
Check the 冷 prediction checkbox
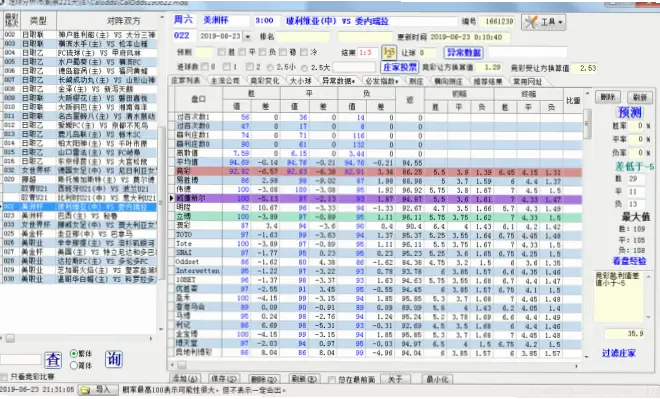(x=303, y=52)
